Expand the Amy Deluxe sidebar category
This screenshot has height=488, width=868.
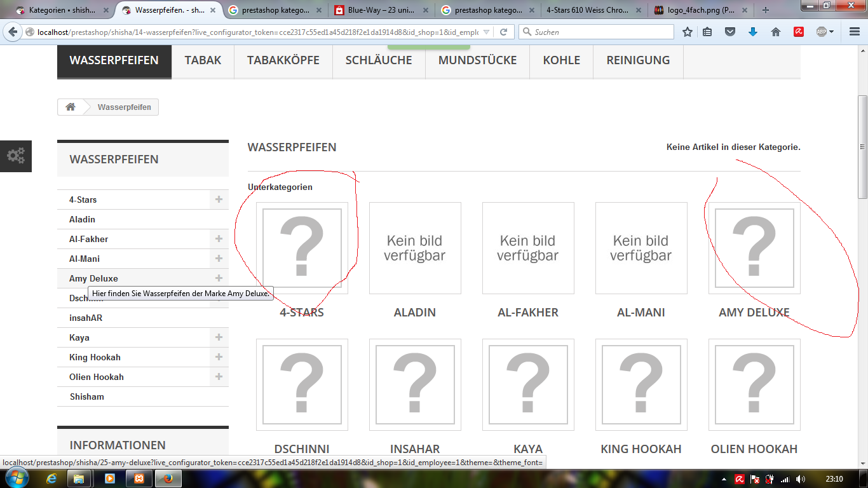(219, 278)
